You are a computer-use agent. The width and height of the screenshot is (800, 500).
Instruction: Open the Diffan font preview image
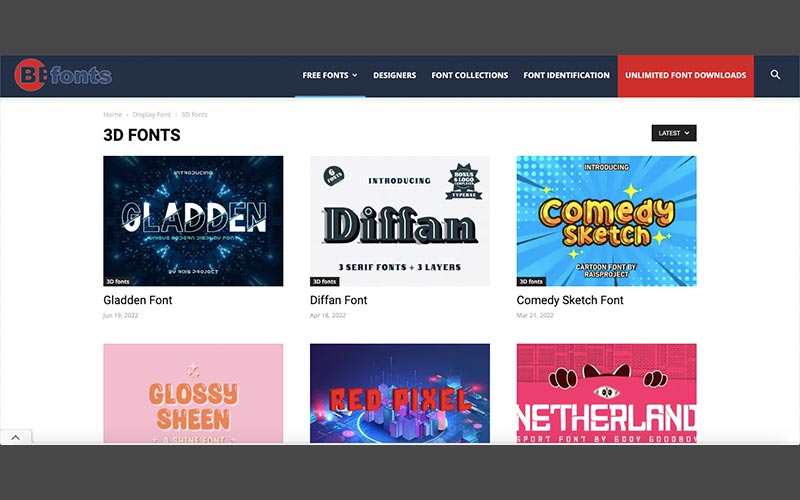399,221
